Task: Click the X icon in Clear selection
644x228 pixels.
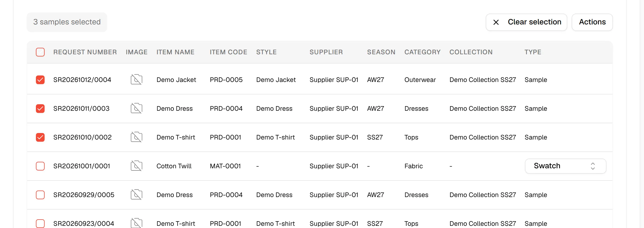Action: (496, 22)
